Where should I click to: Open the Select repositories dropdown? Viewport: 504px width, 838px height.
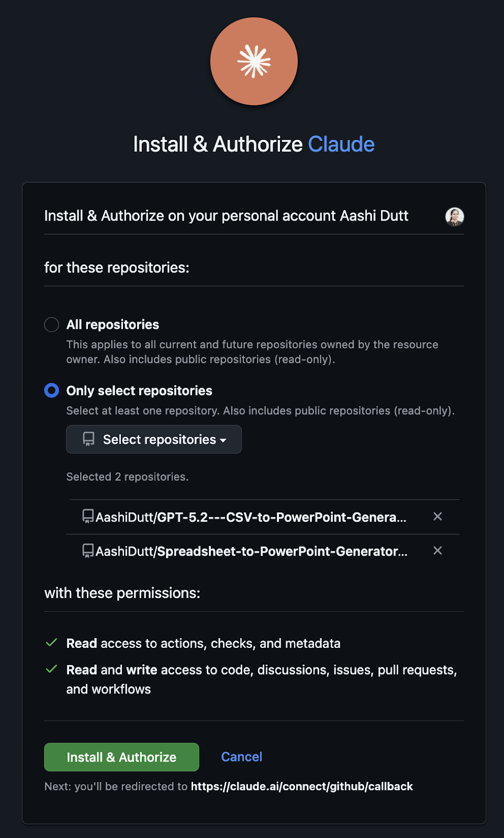tap(153, 439)
